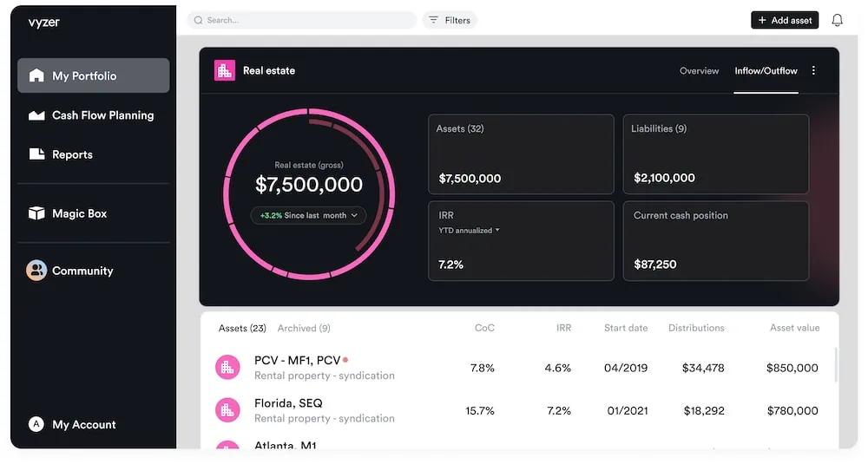Click the pink Real estate building icon

225,71
